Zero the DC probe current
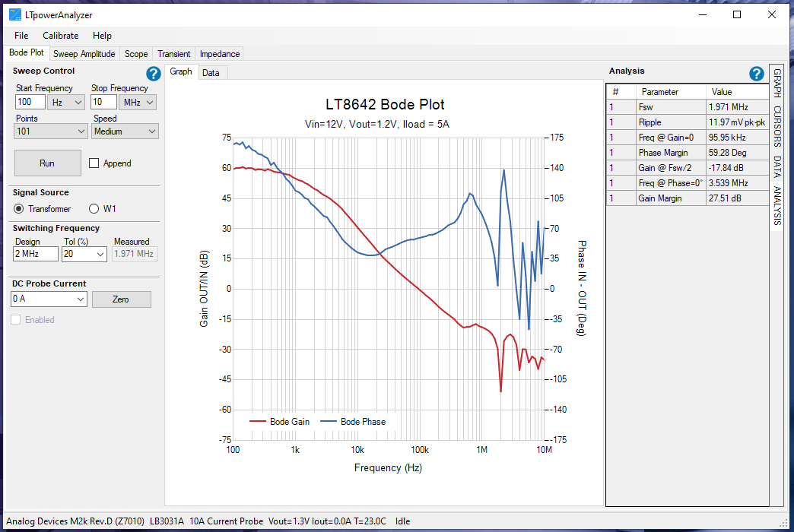The width and height of the screenshot is (794, 532). click(122, 299)
